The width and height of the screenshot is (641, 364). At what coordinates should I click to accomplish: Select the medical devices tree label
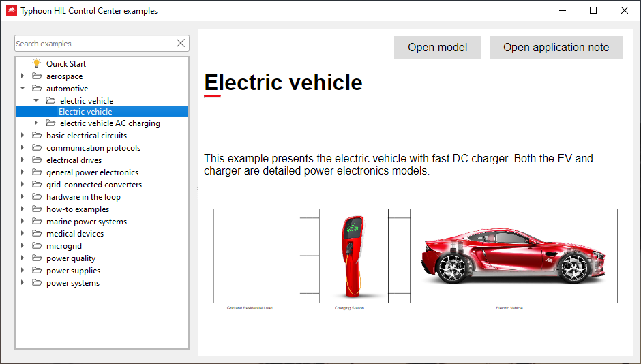click(x=75, y=234)
